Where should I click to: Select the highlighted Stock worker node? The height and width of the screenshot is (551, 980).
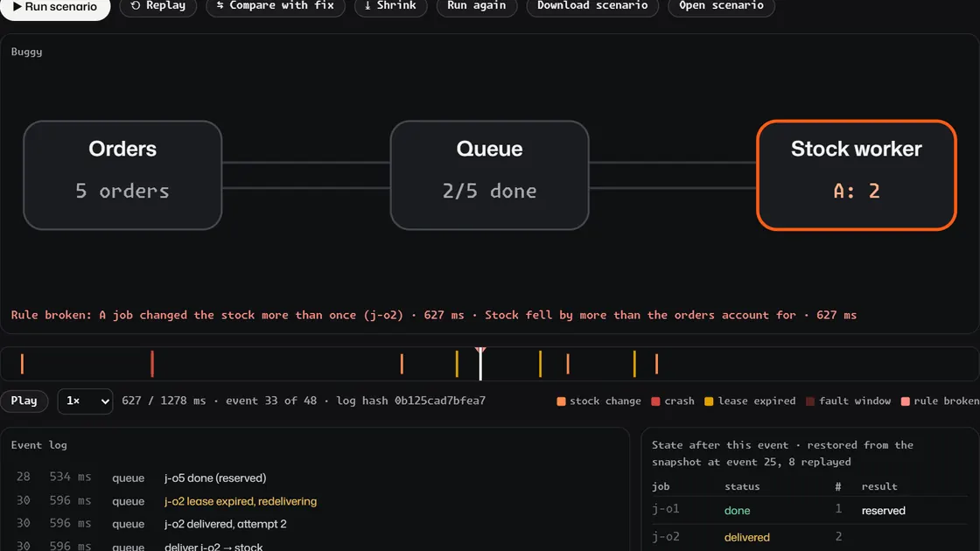857,175
